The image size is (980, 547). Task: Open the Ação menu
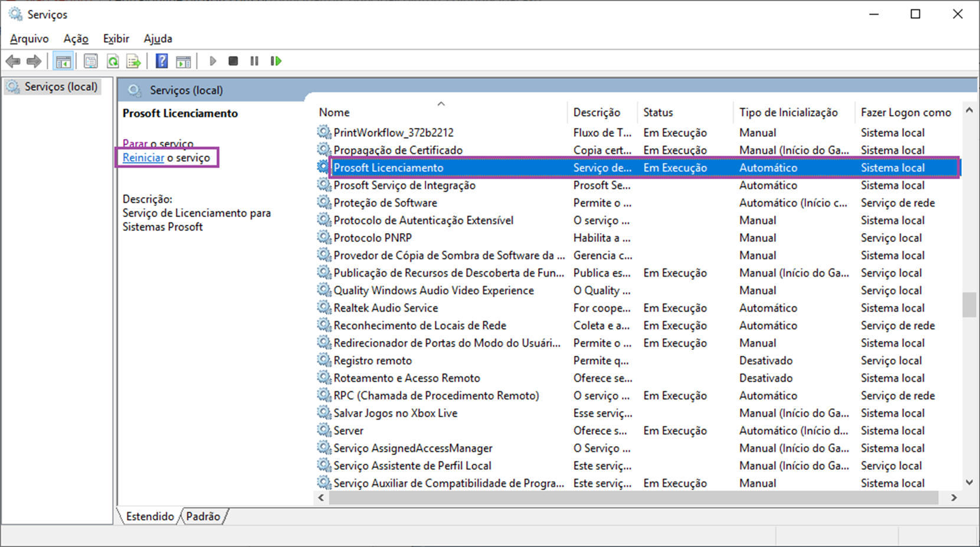pos(76,39)
